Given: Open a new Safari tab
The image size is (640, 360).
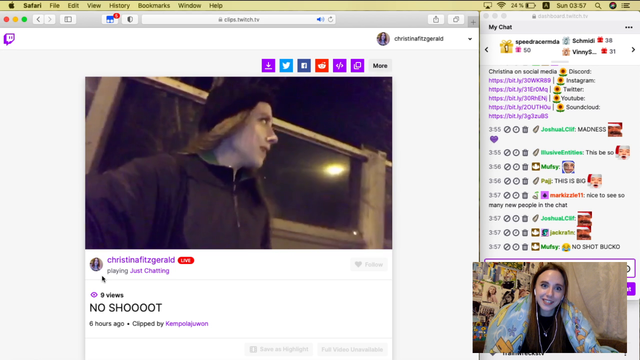Looking at the screenshot, I should (473, 22).
